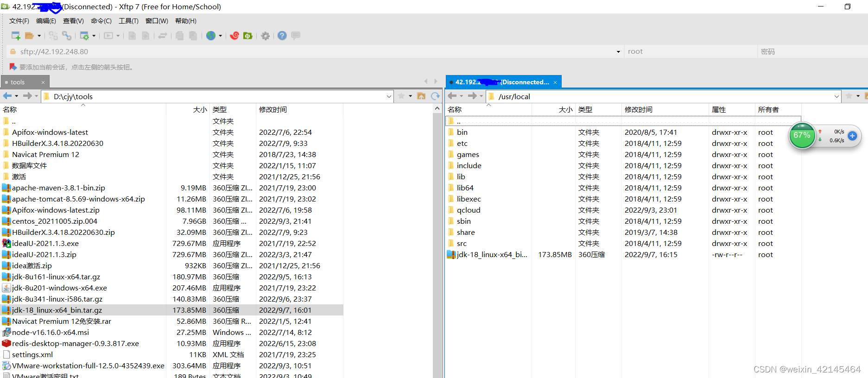Open the 文件(F) menu
This screenshot has width=868, height=378.
(x=19, y=21)
